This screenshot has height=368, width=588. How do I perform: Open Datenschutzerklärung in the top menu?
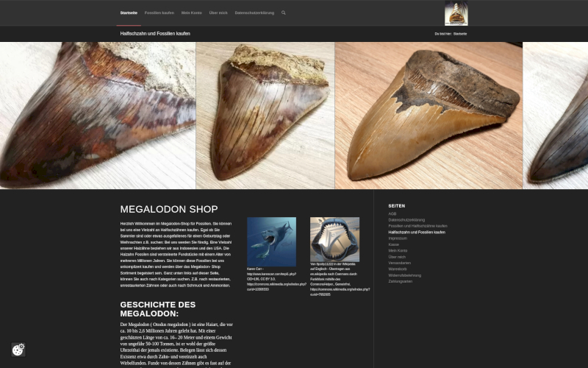tap(254, 13)
